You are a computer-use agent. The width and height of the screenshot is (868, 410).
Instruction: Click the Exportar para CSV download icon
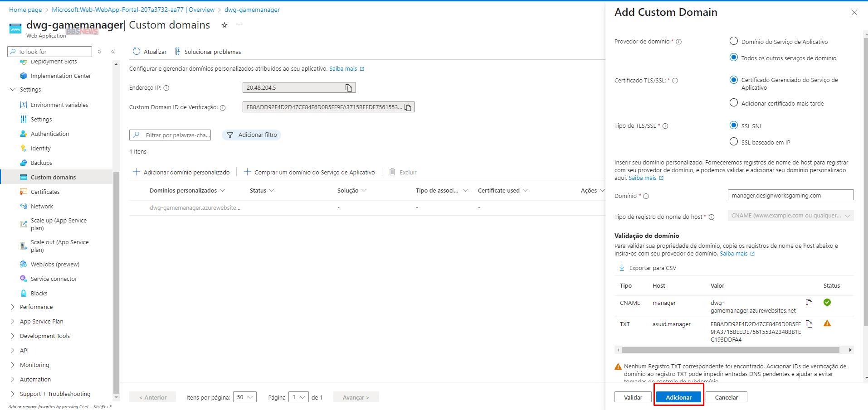click(622, 268)
